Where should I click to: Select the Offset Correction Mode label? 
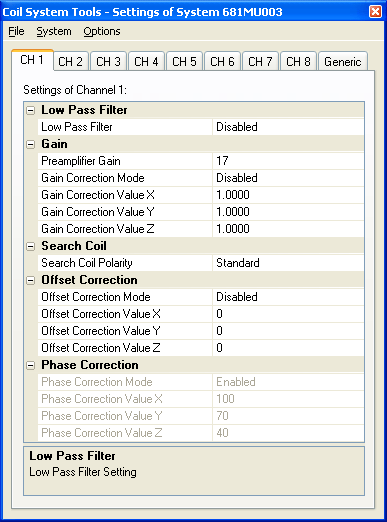[x=96, y=297]
